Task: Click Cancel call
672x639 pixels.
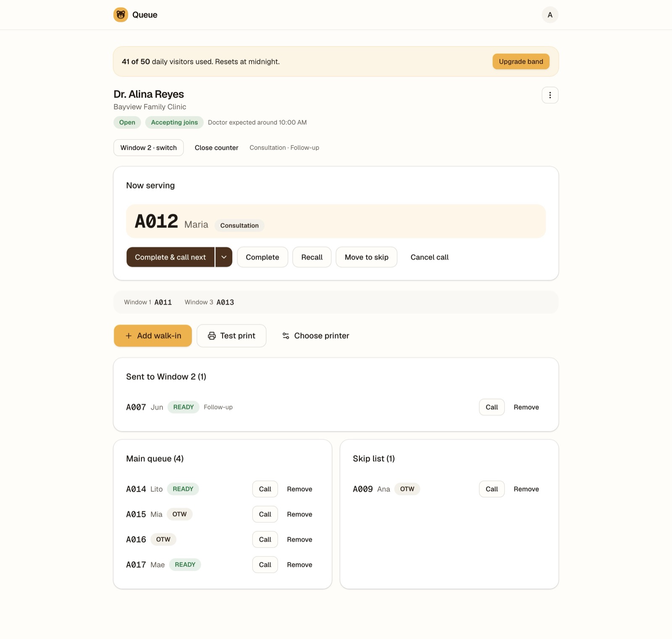Action: pos(429,257)
